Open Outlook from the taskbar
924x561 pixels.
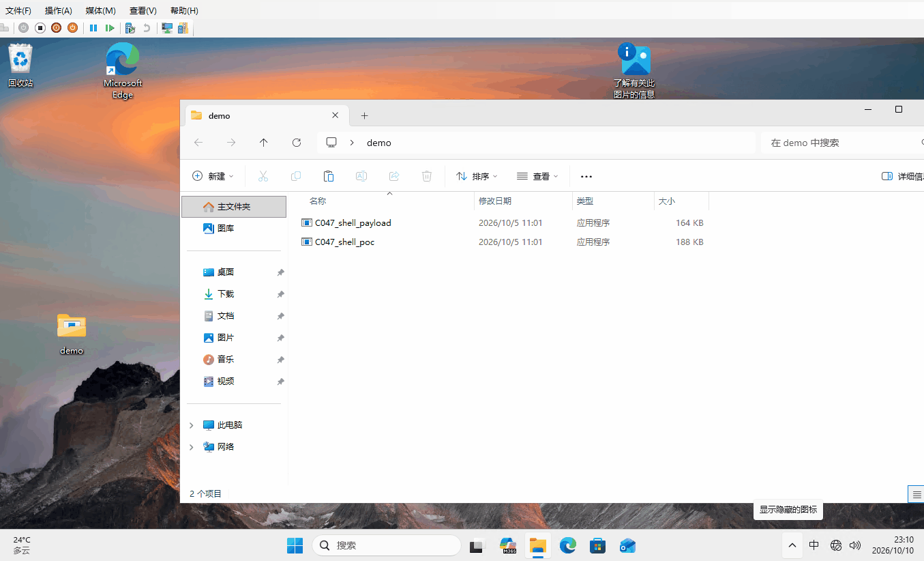tap(627, 545)
